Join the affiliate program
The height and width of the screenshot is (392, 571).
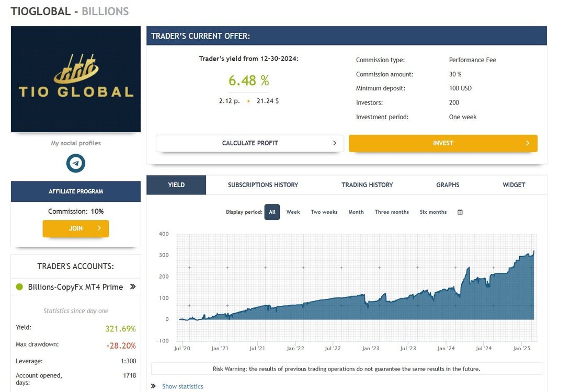point(76,228)
